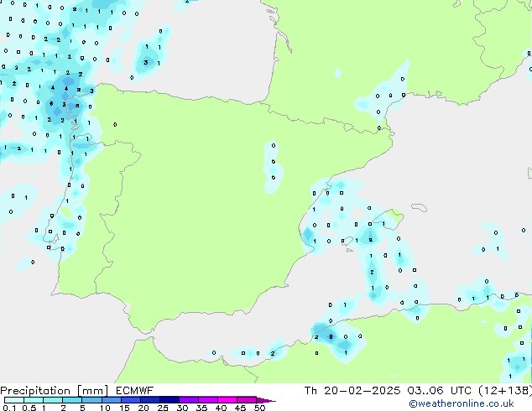This screenshot has height=411, width=532.
Task: Click the legend label "15"
Action: pos(124,408)
